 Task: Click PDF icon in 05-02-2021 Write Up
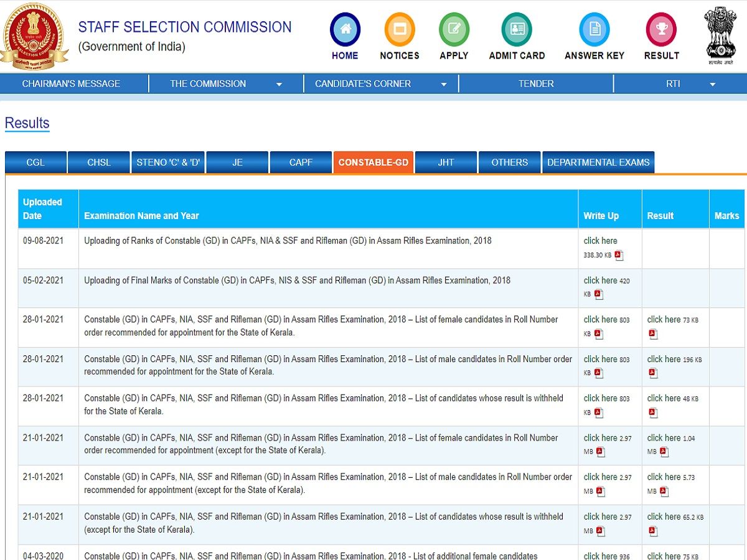[x=598, y=294]
